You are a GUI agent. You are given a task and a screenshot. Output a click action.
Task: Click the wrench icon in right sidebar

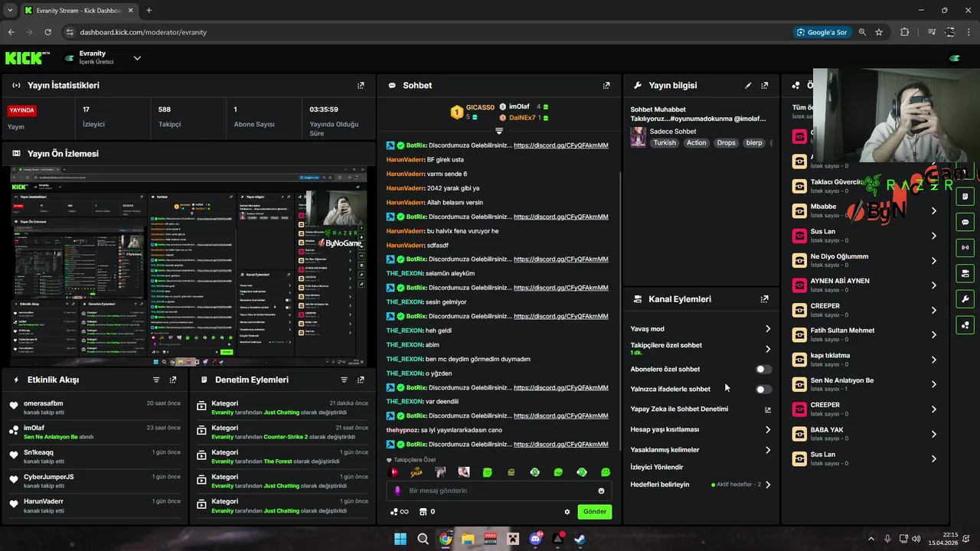tap(965, 299)
